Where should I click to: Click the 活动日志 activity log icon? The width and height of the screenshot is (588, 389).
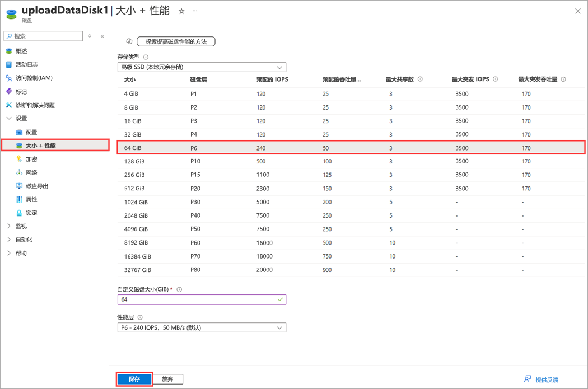pyautogui.click(x=9, y=64)
